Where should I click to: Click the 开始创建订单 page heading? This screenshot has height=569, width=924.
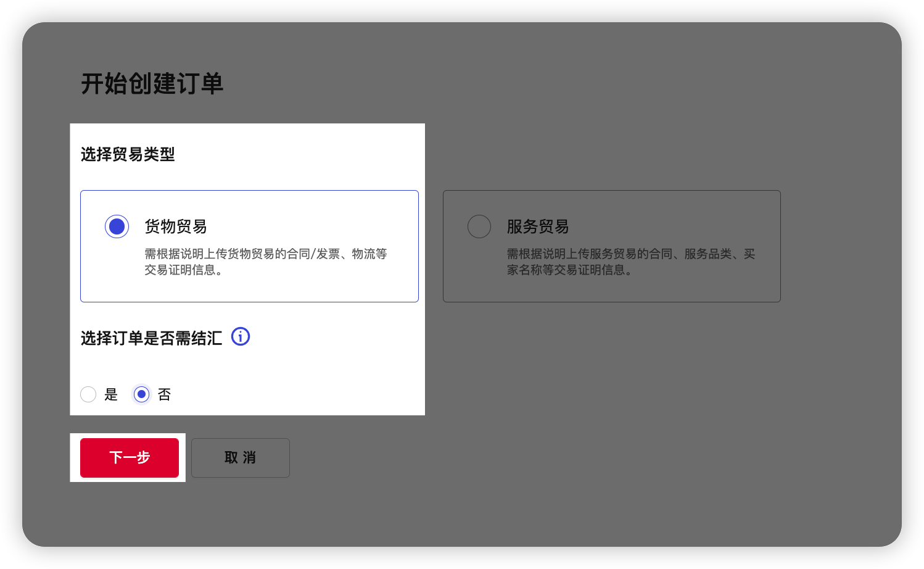click(152, 84)
